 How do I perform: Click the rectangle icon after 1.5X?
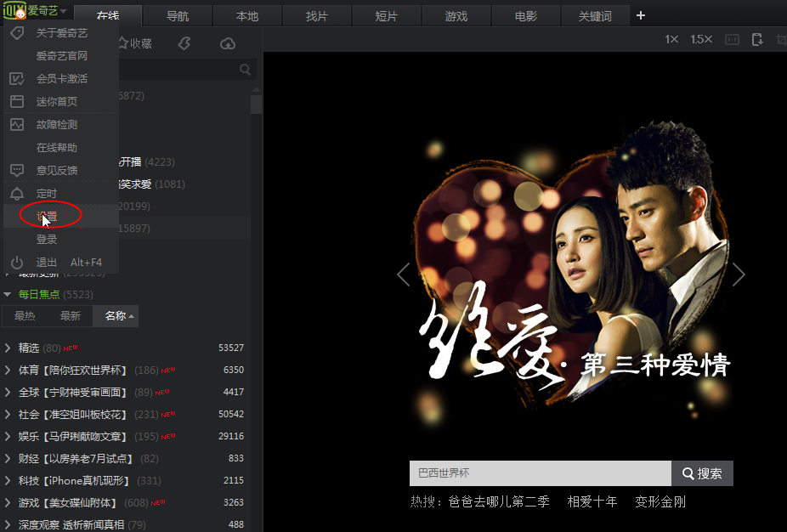(x=732, y=39)
